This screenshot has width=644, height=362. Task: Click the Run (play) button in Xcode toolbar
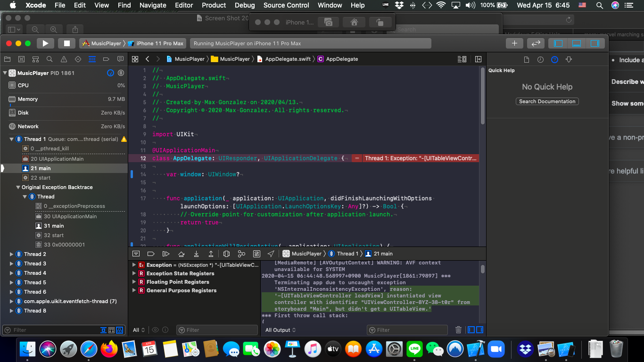click(45, 43)
